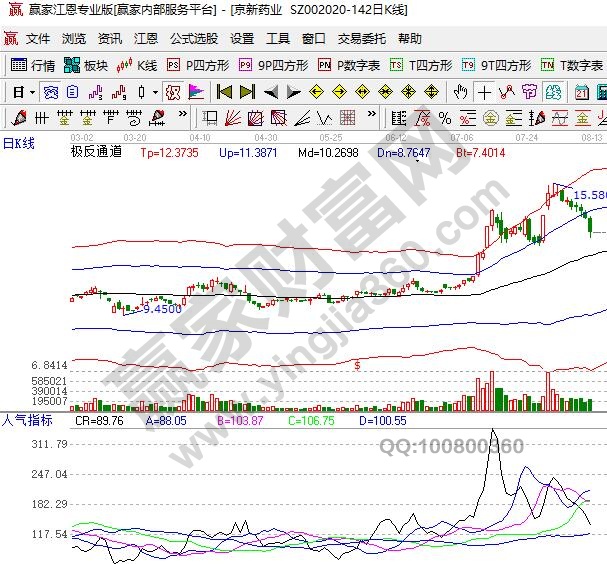Open the candlestick style dropdown arrow
The height and width of the screenshot is (564, 607).
[154, 92]
